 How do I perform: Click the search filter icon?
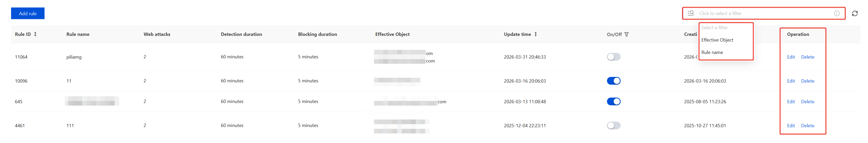click(x=690, y=13)
